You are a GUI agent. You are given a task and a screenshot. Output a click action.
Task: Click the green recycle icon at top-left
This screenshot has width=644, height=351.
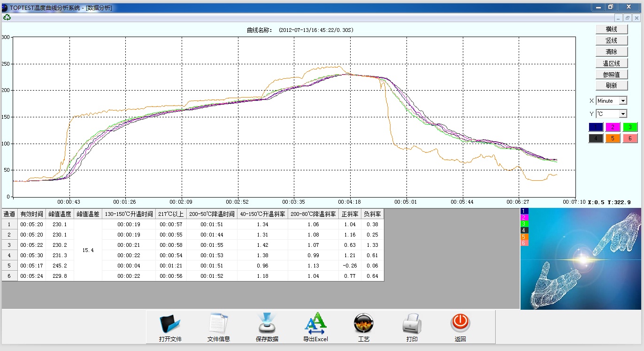coord(7,17)
